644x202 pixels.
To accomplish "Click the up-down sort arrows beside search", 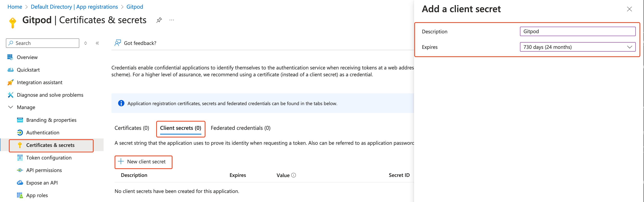I will [x=86, y=43].
